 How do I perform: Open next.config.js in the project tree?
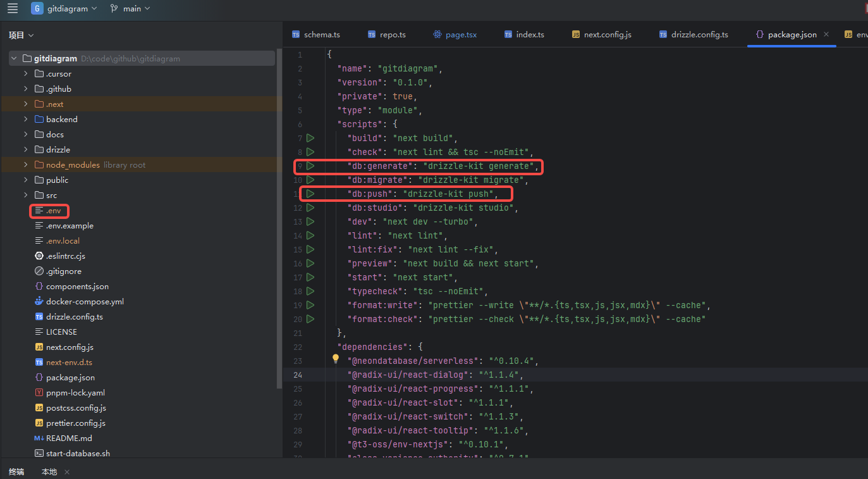click(x=64, y=347)
